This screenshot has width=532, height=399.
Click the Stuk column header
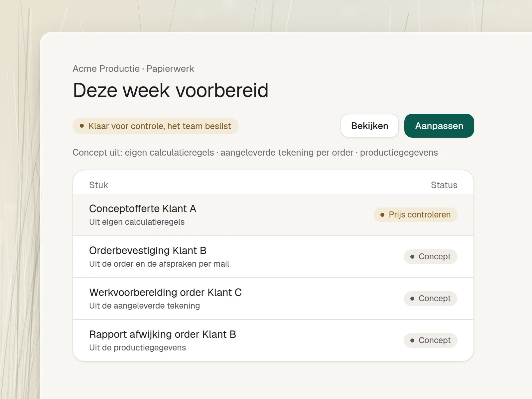(x=98, y=185)
